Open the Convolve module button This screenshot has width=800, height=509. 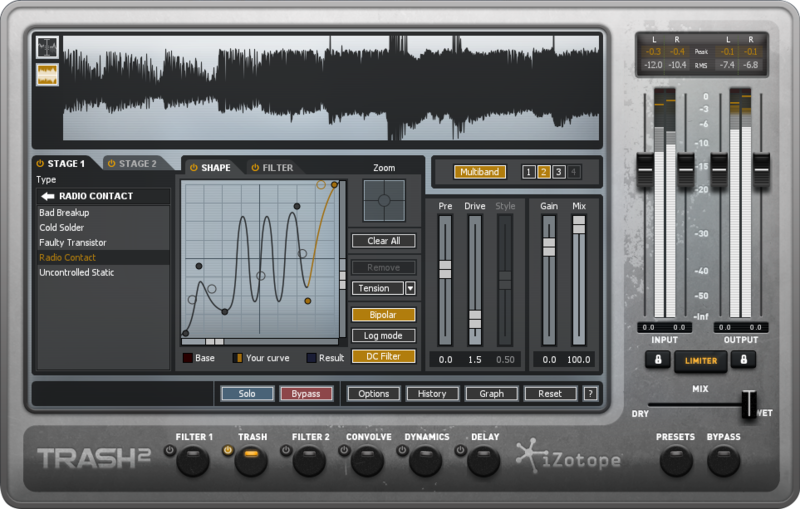coord(368,461)
